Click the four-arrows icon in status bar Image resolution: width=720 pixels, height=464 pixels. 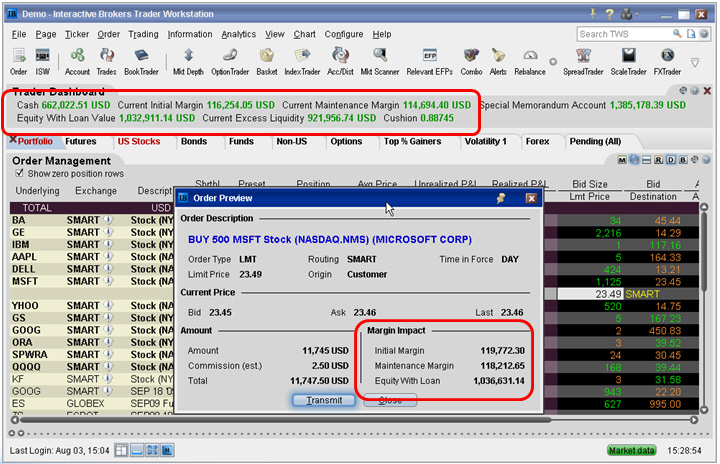(152, 450)
